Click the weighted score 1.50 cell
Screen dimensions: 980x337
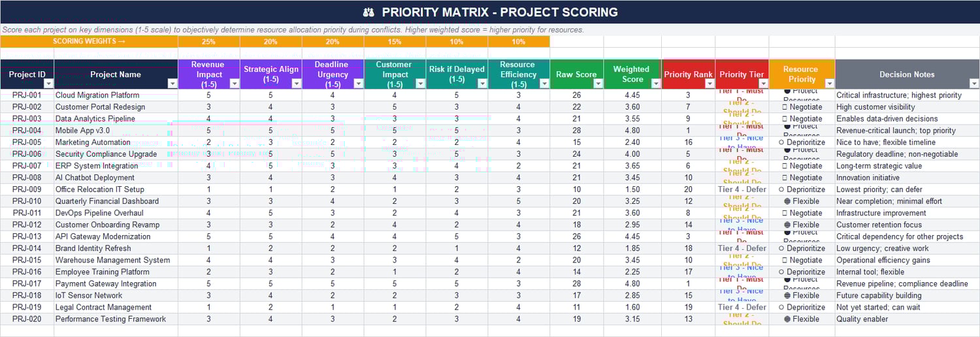[632, 189]
